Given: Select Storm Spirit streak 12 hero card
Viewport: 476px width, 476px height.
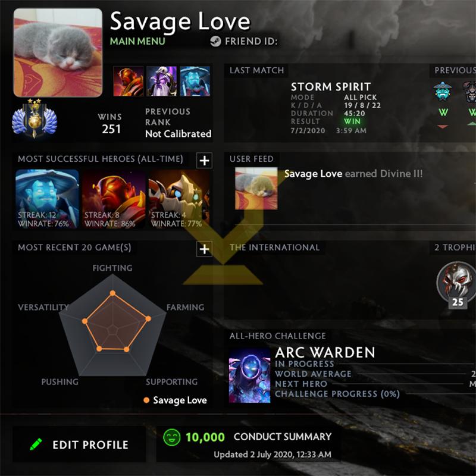Looking at the screenshot, I should tap(47, 199).
